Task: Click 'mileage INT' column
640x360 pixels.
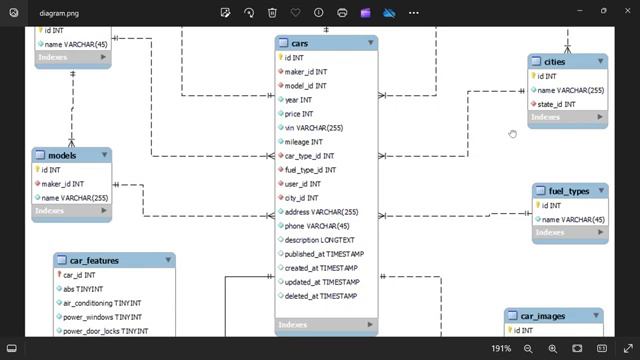Action: point(303,142)
